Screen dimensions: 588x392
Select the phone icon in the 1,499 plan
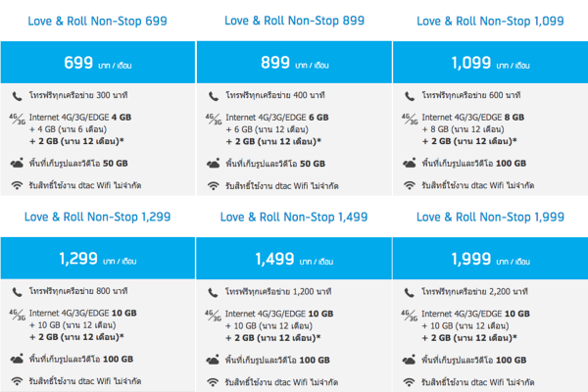pyautogui.click(x=214, y=291)
